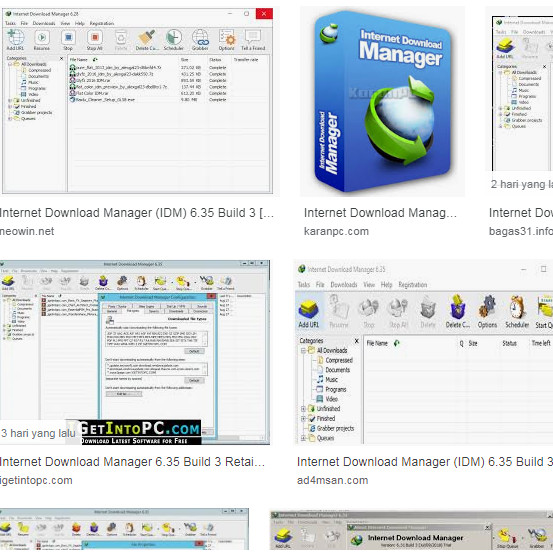This screenshot has height=553, width=553.
Task: Expand Unfinished node in bagas31 screenshot tree
Action: [500, 108]
